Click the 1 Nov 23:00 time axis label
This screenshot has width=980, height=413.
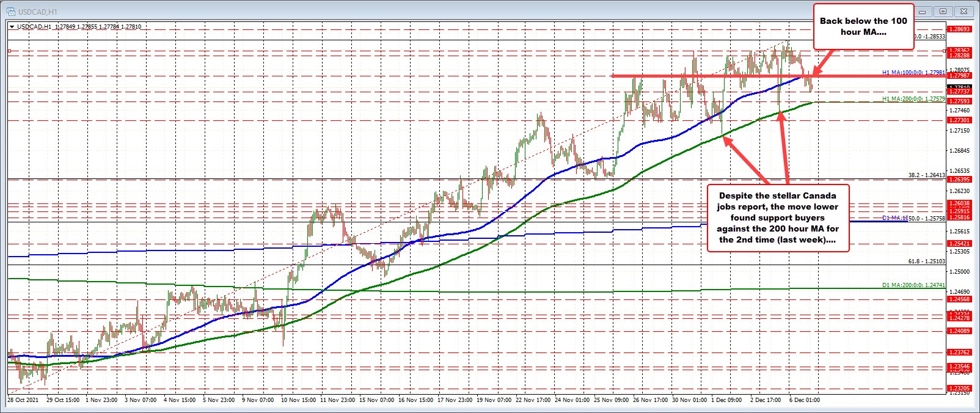[x=102, y=400]
